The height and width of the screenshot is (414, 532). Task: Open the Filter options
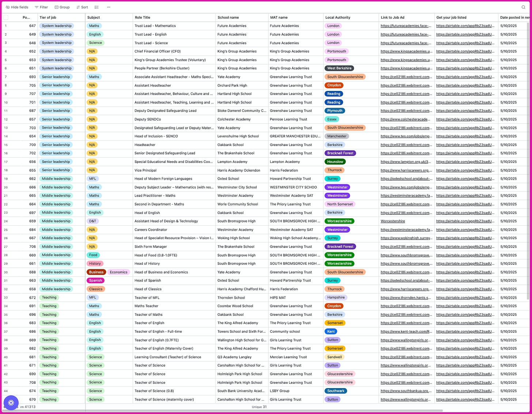coord(41,7)
